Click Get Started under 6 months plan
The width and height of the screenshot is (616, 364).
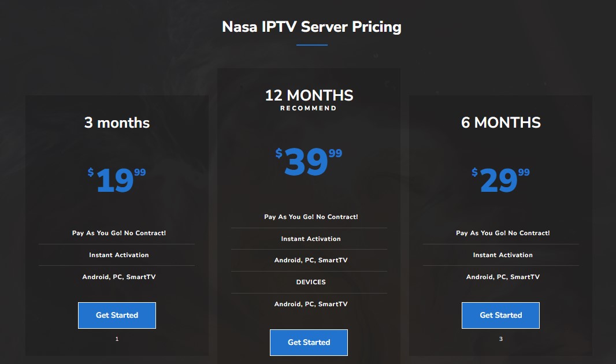pos(500,315)
